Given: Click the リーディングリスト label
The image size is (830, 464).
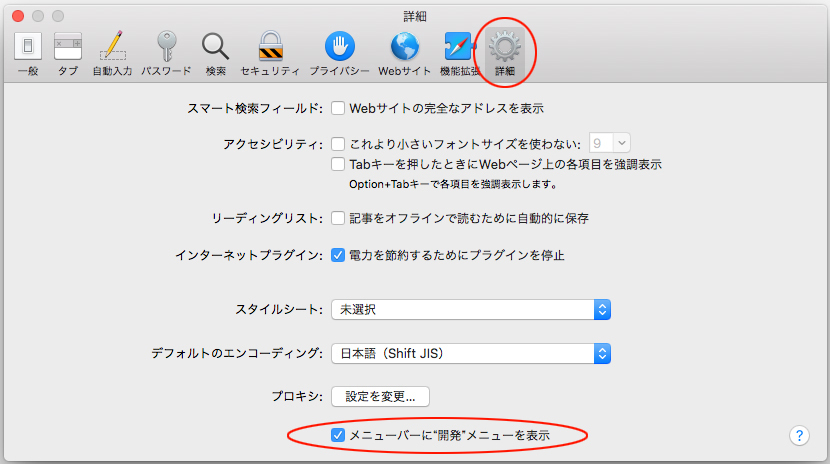Looking at the screenshot, I should [x=267, y=218].
